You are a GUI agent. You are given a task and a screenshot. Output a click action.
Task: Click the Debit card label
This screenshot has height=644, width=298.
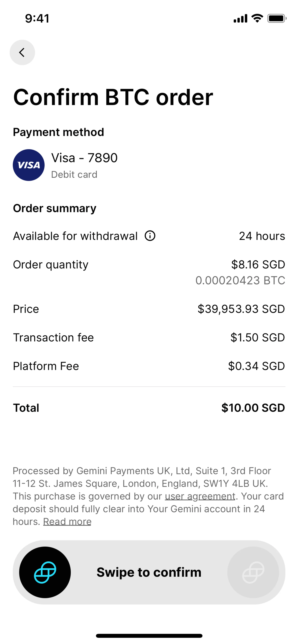(x=74, y=174)
